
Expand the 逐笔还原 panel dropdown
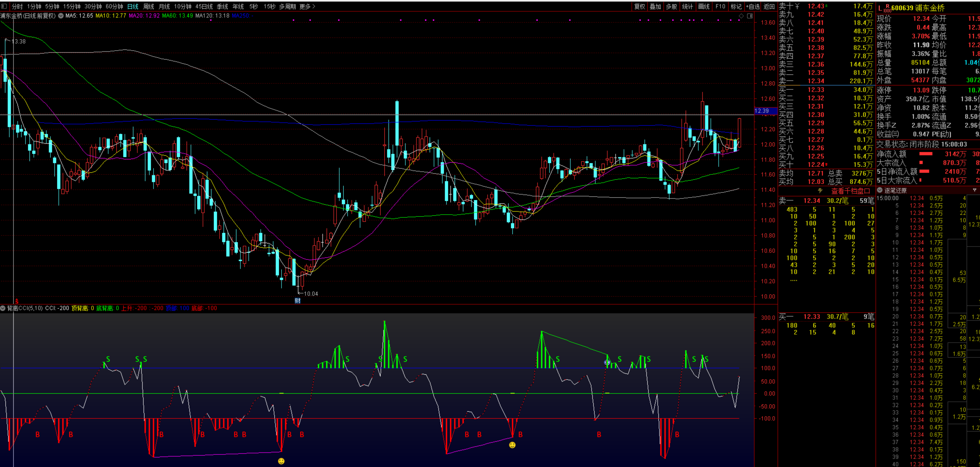pos(880,190)
